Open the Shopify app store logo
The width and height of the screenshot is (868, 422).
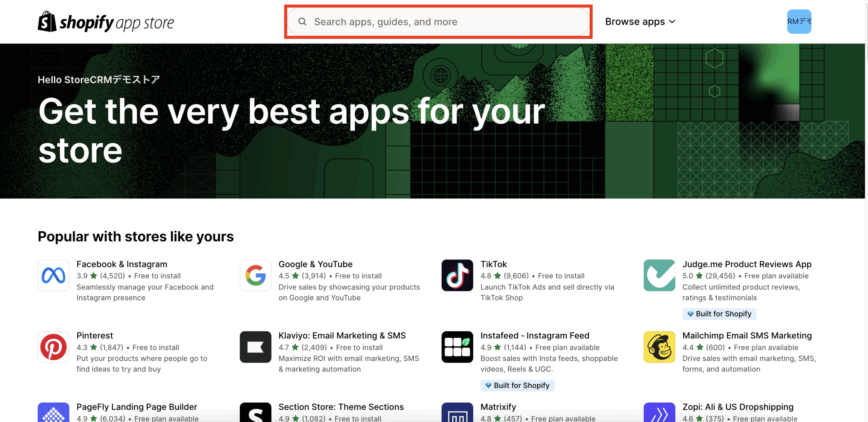[106, 22]
